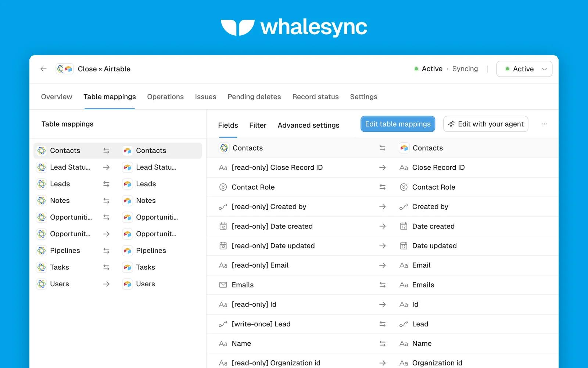Open the Record status tab

315,97
